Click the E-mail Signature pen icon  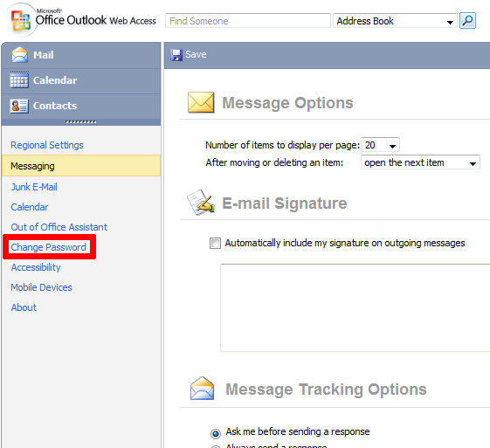201,202
